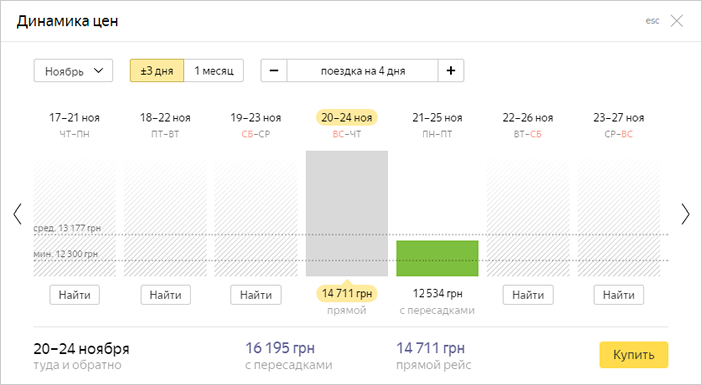
Task: Switch to 1 месяц view
Action: coord(214,71)
